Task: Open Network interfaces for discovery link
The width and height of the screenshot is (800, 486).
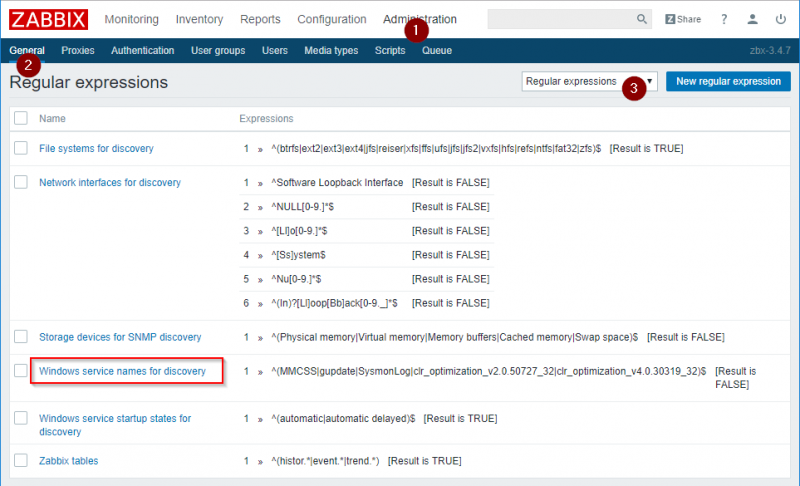Action: (110, 183)
